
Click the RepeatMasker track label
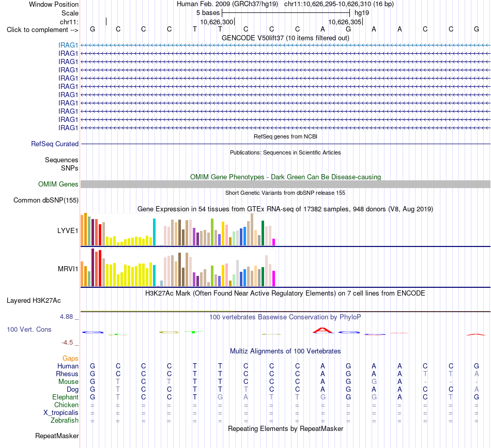[57, 436]
